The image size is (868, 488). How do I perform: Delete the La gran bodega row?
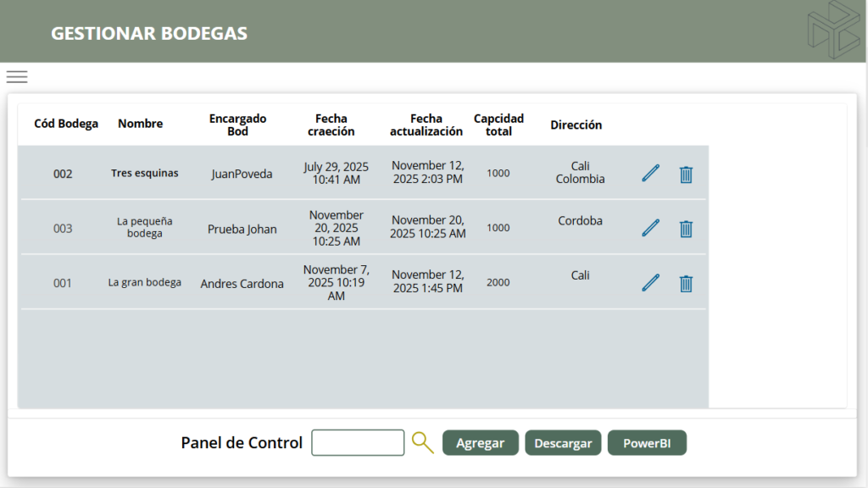tap(686, 284)
